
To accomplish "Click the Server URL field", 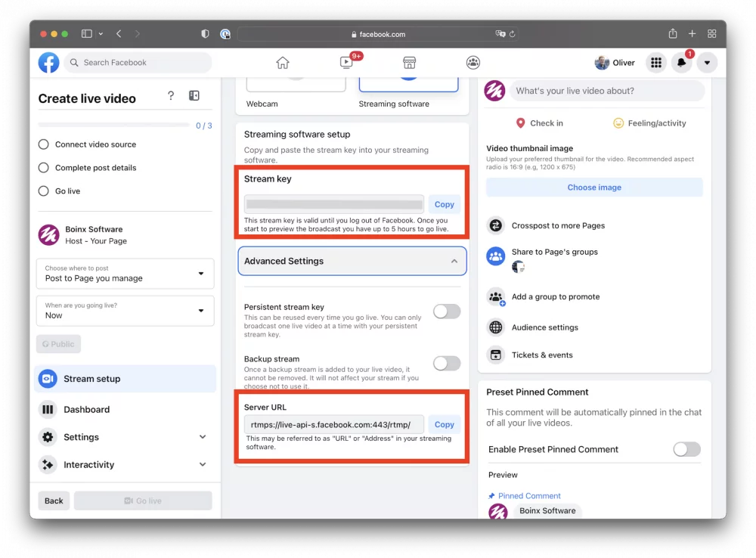I will click(x=334, y=424).
